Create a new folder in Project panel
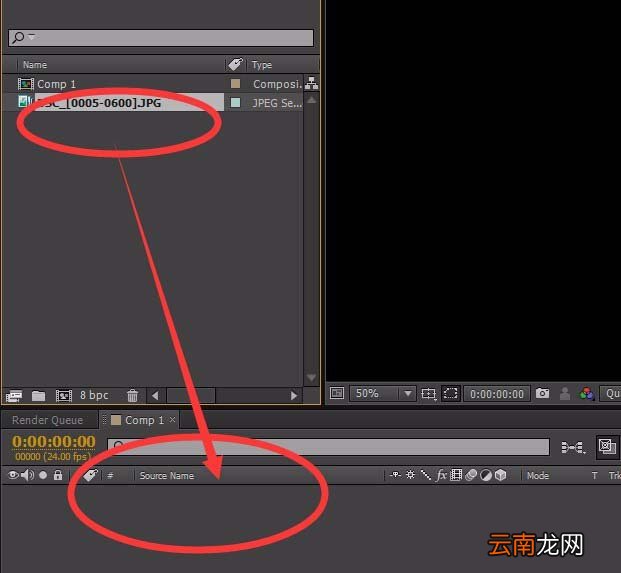This screenshot has height=573, width=621. [x=38, y=396]
